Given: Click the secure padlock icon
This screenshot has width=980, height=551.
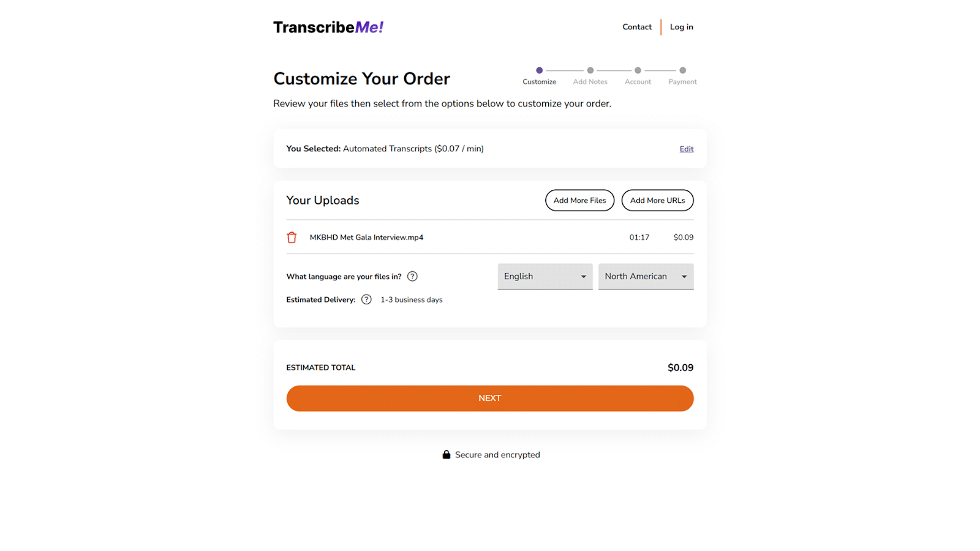Looking at the screenshot, I should pos(447,454).
